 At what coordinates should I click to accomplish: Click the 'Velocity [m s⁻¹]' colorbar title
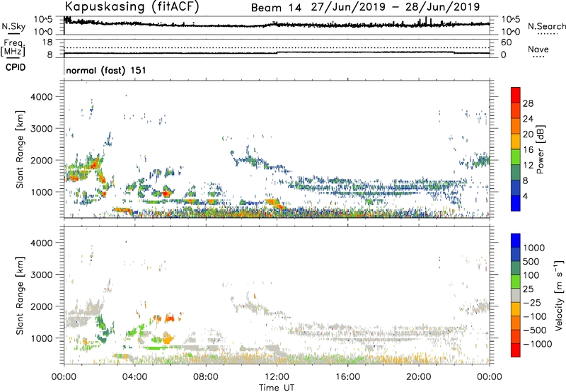pyautogui.click(x=559, y=295)
